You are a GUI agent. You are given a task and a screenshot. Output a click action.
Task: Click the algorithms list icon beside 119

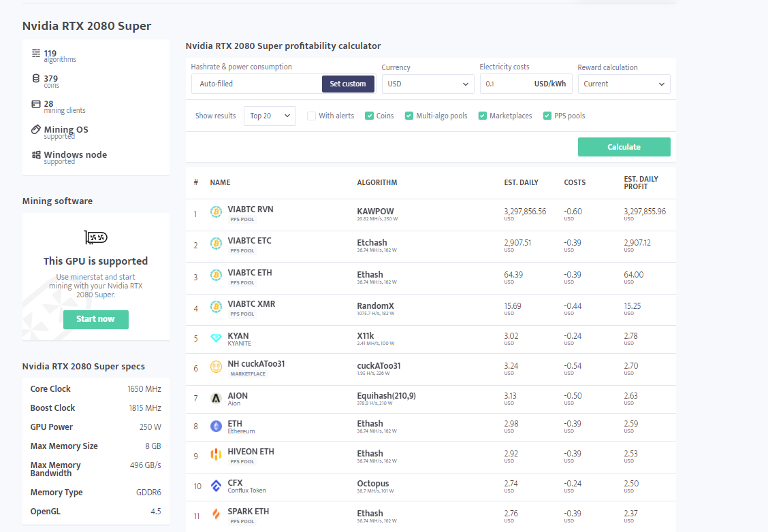pos(36,53)
